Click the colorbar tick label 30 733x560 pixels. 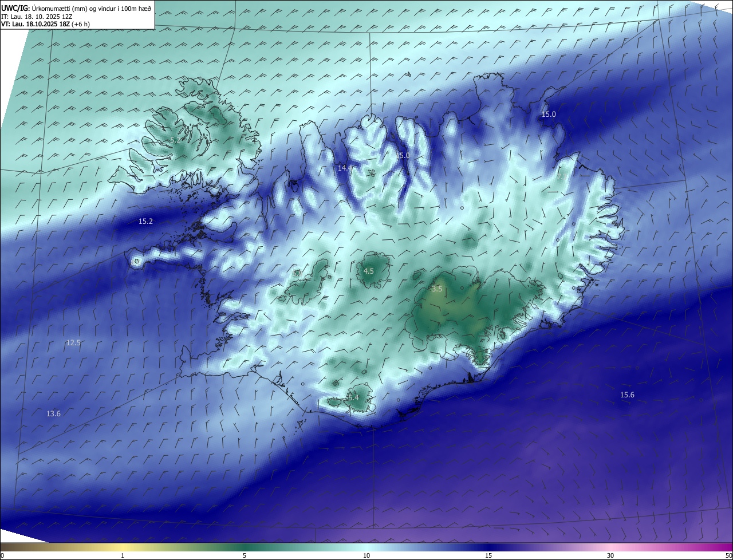pos(610,555)
